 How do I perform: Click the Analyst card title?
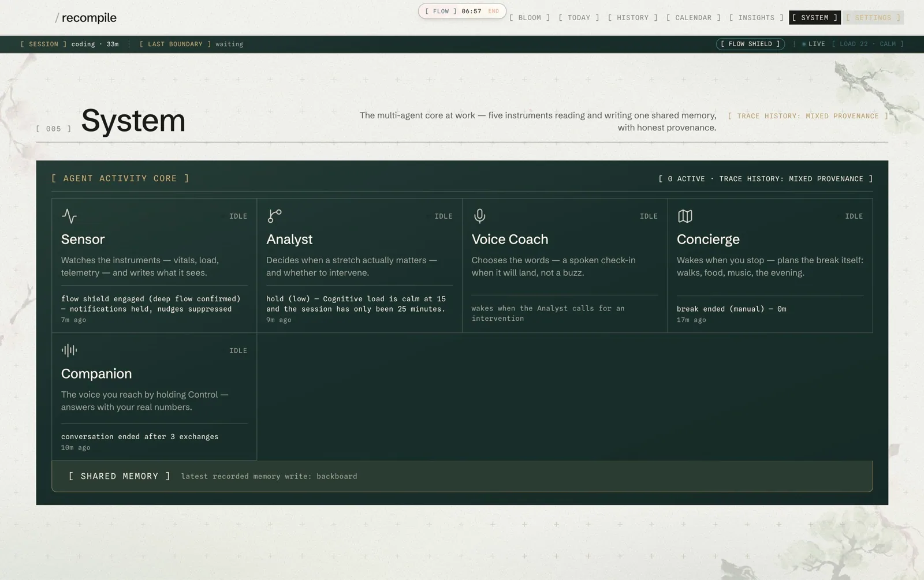289,239
